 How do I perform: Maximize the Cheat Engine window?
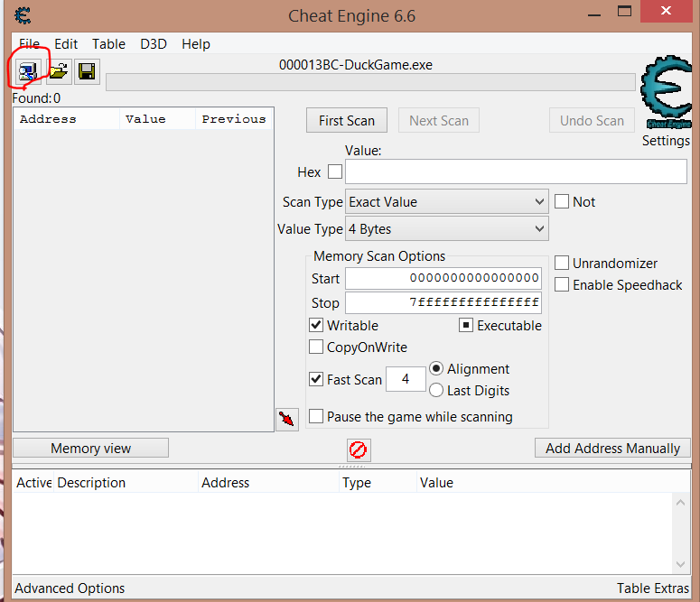(624, 11)
